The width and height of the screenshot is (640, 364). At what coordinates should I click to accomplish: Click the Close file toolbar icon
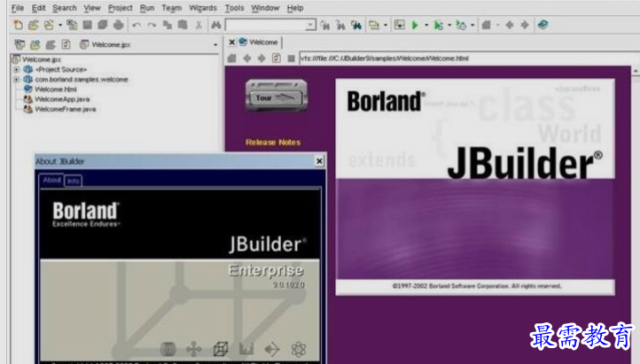click(72, 25)
